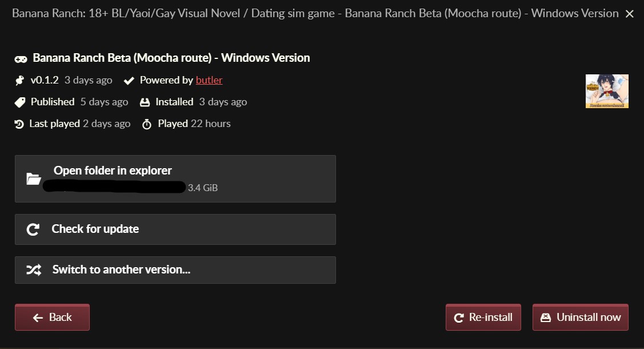The height and width of the screenshot is (349, 644).
Task: Click the checkmark icon before Powered by
Action: click(129, 81)
